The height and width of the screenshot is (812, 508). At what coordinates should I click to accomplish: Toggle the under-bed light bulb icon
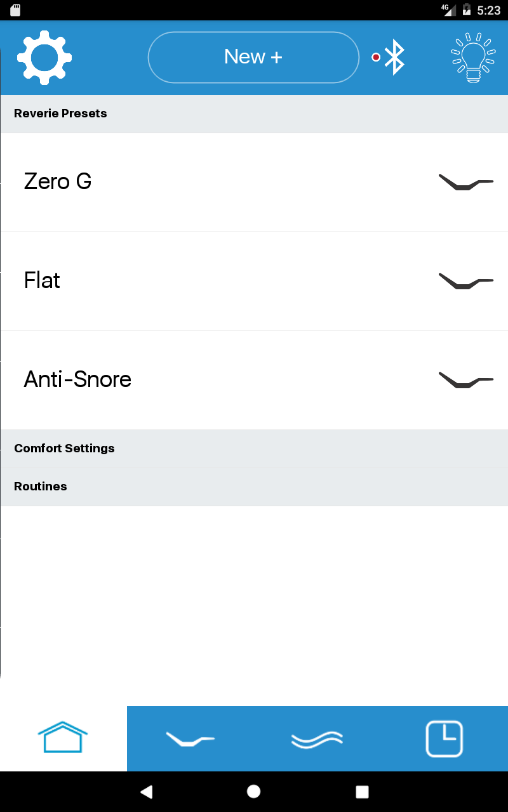tap(472, 57)
